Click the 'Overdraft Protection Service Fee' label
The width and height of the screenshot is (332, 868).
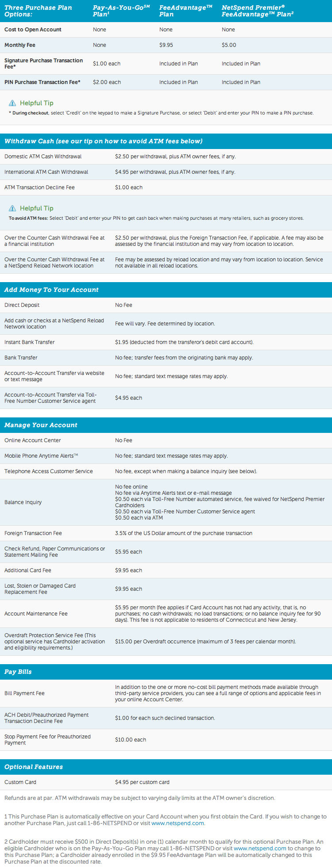tap(55, 642)
